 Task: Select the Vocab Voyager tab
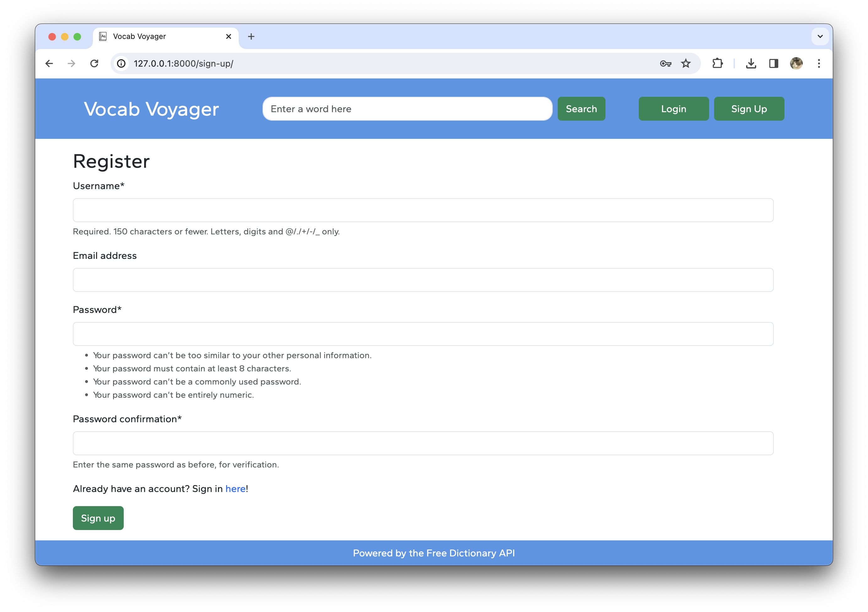coord(159,37)
